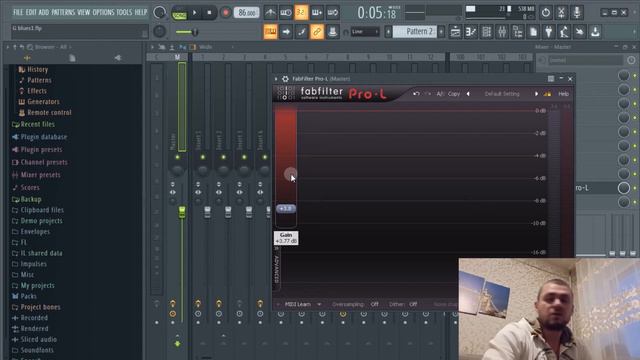Open Generators in the browser
640x360 pixels.
pos(43,102)
